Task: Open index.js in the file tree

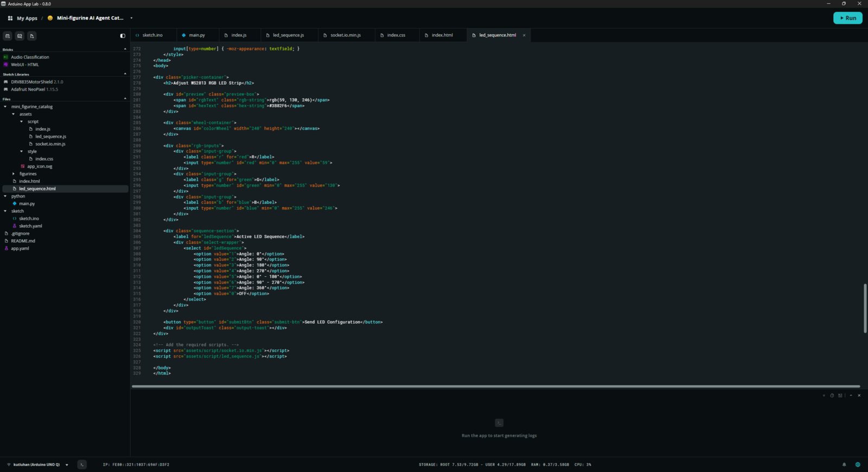Action: tap(42, 129)
